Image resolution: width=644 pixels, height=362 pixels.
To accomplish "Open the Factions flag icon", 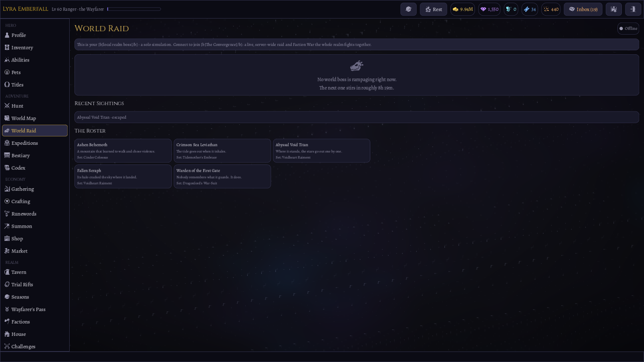I will (x=7, y=322).
